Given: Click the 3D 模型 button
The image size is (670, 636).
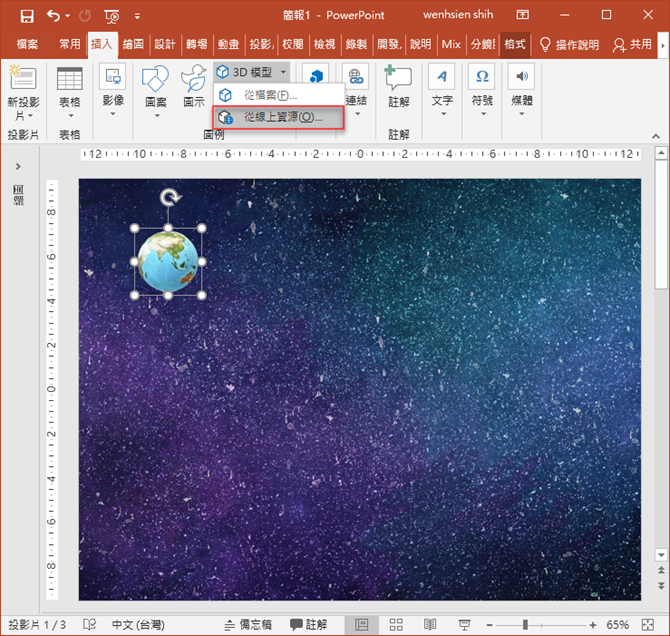Looking at the screenshot, I should point(251,72).
